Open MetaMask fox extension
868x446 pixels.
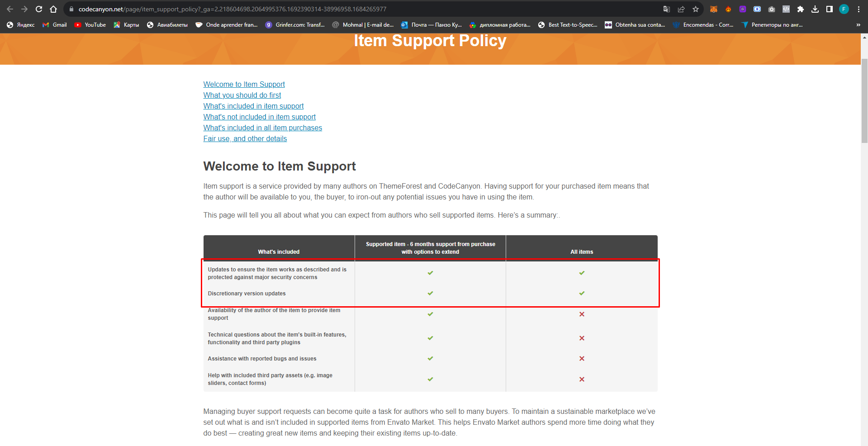[x=714, y=9]
